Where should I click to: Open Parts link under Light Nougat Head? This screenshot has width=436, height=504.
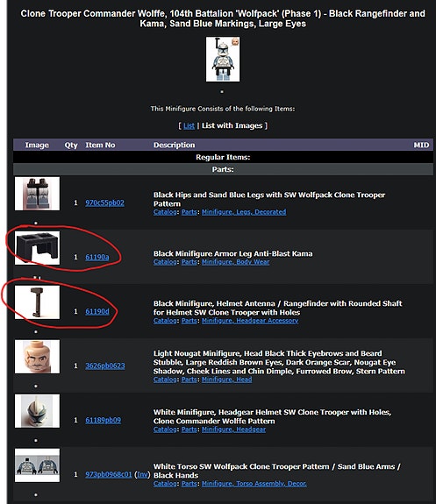tap(189, 380)
